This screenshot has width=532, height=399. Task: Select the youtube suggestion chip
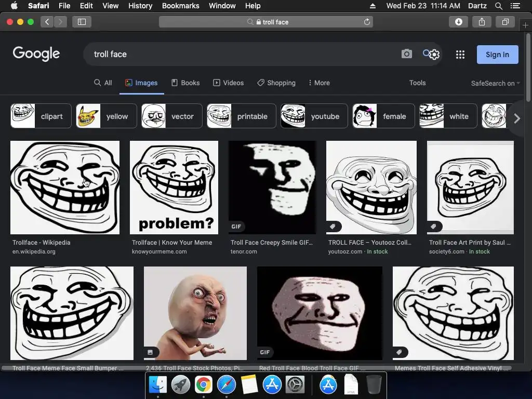[314, 116]
